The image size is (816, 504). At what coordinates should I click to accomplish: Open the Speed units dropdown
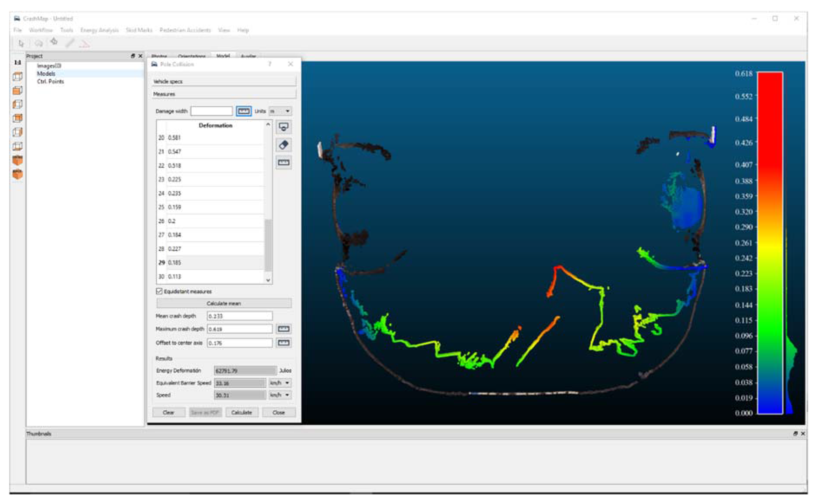click(x=280, y=395)
